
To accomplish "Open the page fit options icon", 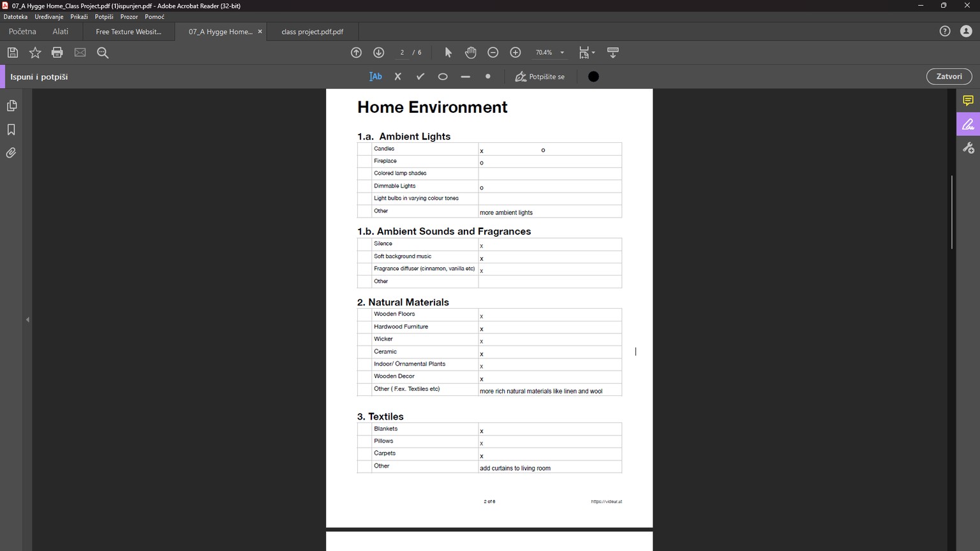I will pyautogui.click(x=586, y=53).
